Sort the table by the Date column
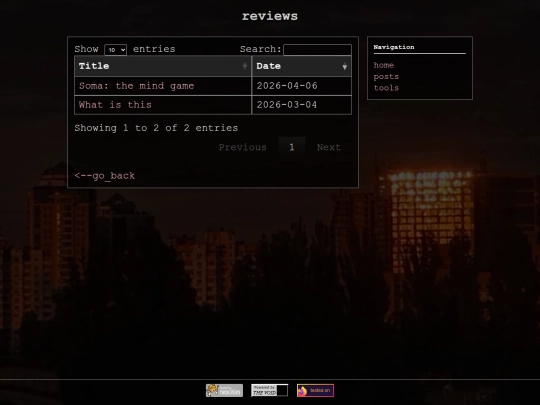The image size is (540, 405). click(302, 66)
